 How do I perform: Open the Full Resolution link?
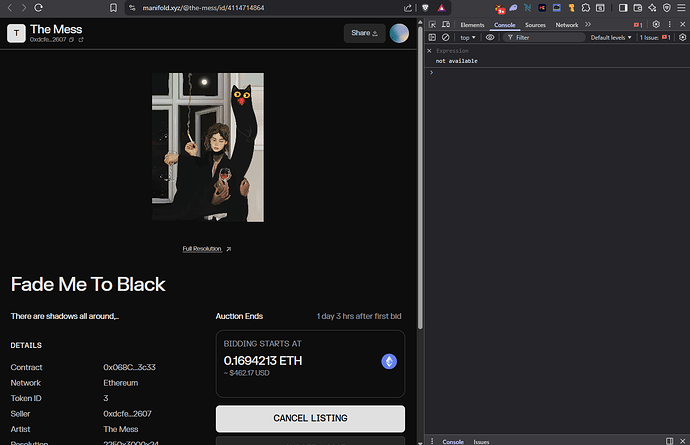[x=206, y=249]
